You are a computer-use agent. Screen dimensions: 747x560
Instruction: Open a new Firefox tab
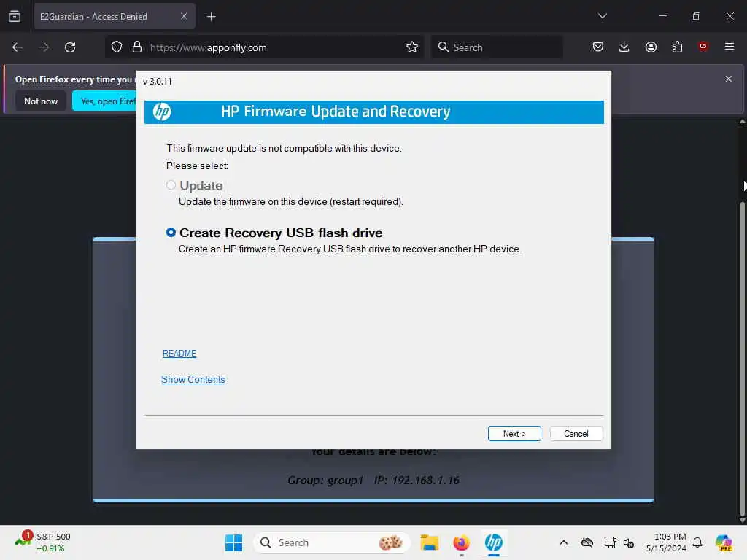[x=211, y=17]
